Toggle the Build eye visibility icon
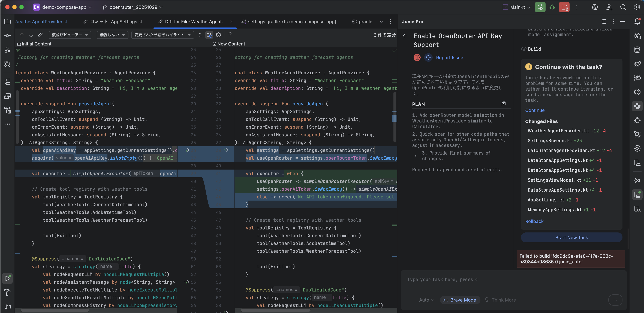Image resolution: width=644 pixels, height=313 pixels. [523, 49]
